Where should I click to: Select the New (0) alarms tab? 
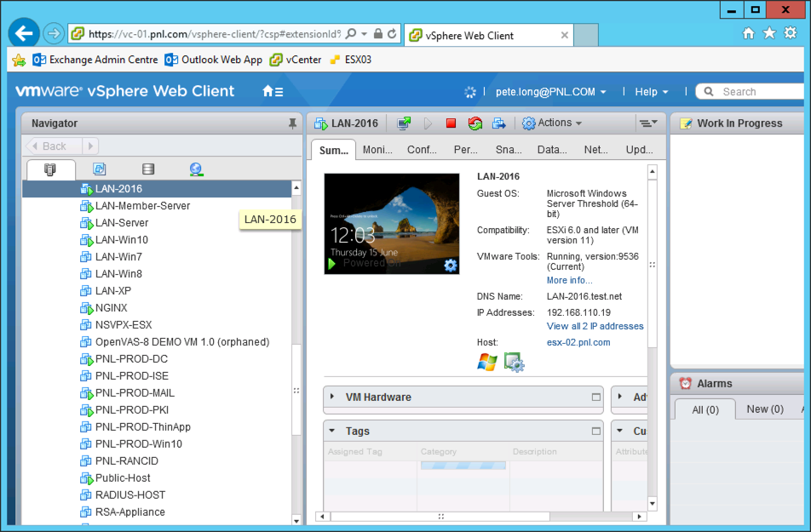[x=765, y=409]
